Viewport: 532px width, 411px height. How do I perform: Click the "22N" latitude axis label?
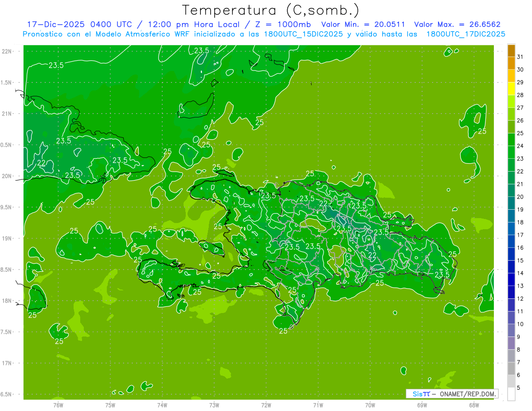7,51
